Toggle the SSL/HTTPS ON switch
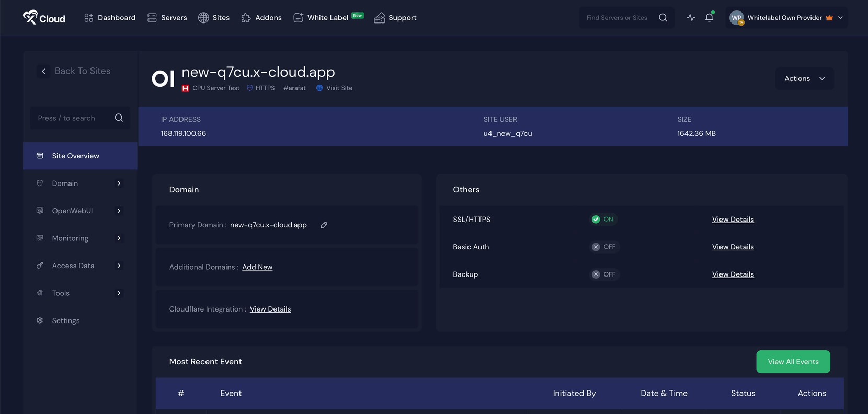Image resolution: width=868 pixels, height=414 pixels. click(x=603, y=220)
